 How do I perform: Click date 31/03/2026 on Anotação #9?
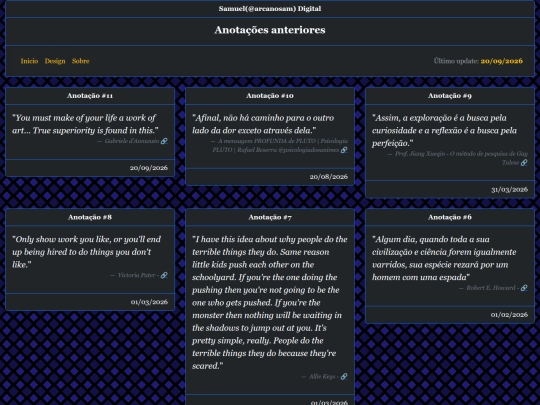509,190
